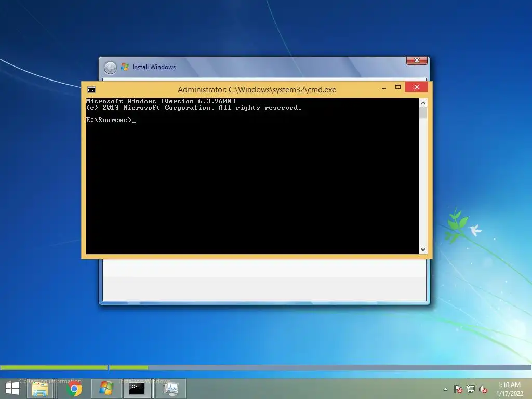The width and height of the screenshot is (532, 399).
Task: Click the E:\Sources> prompt line
Action: point(111,120)
